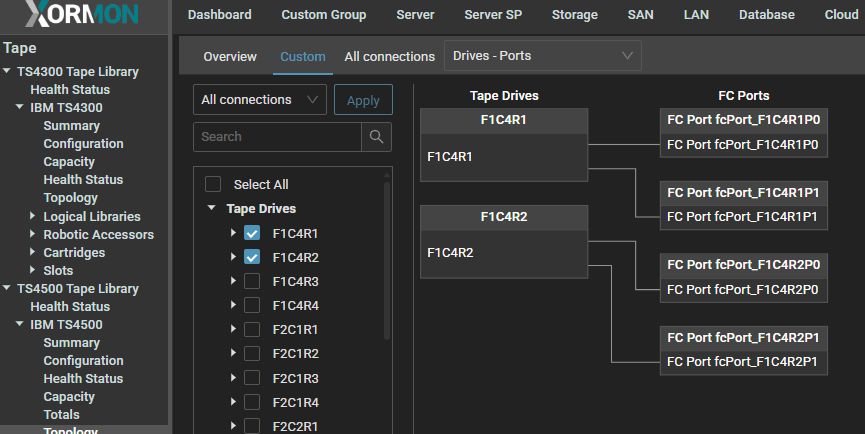
Task: Open Health Status under IBM TS4300
Action: [83, 180]
